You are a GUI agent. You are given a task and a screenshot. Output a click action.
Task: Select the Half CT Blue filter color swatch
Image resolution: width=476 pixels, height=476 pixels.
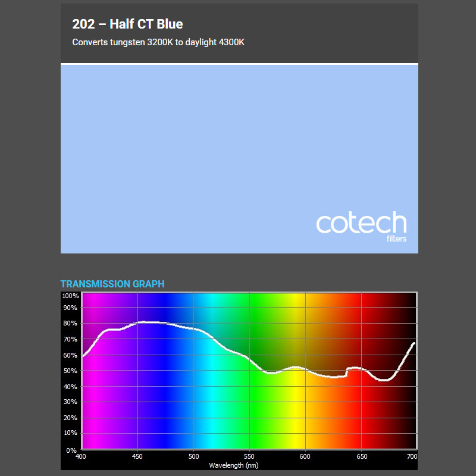[238, 158]
